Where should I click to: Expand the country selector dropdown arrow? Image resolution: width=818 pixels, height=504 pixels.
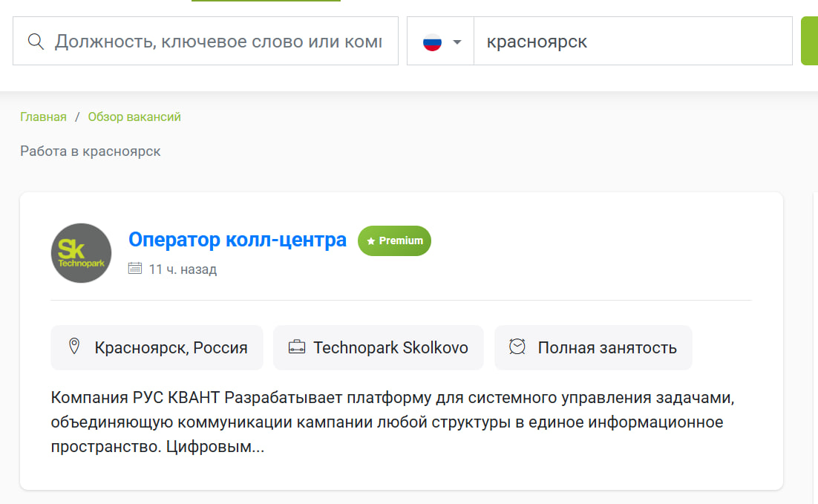click(x=457, y=42)
